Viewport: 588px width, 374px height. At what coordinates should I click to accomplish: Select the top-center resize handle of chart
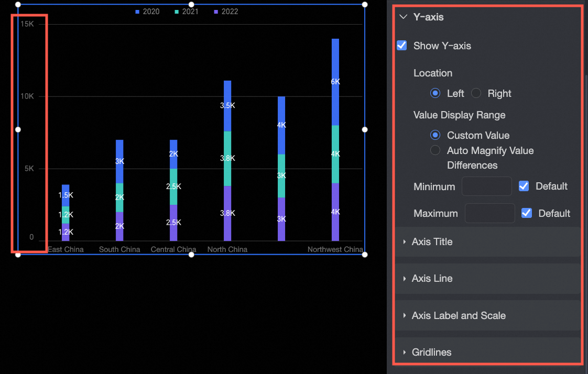coord(191,5)
